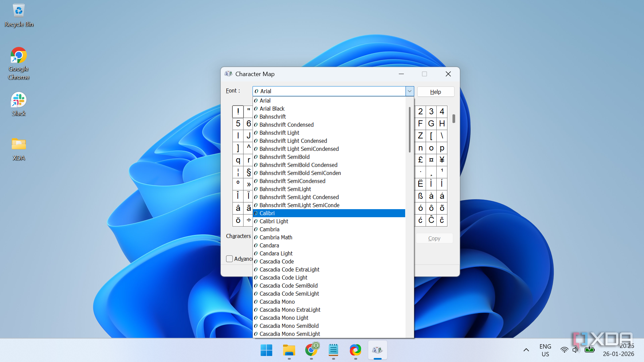The width and height of the screenshot is (644, 362).
Task: Select the Cascadia Code font
Action: point(329,261)
